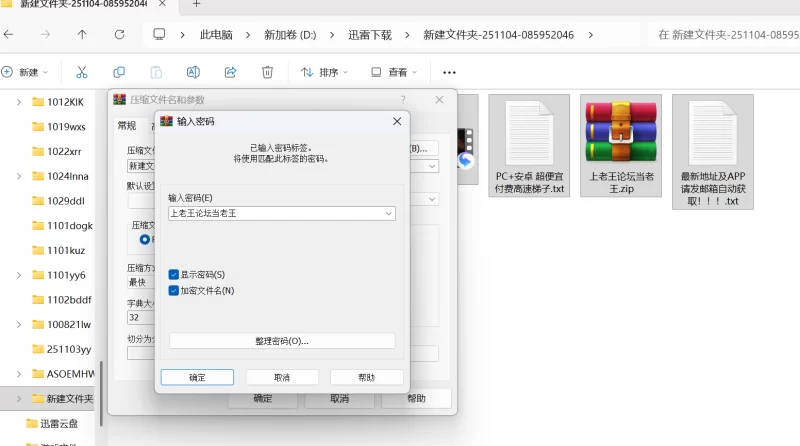The width and height of the screenshot is (800, 446).
Task: Click the Cut scissors icon in toolbar
Action: [x=82, y=72]
